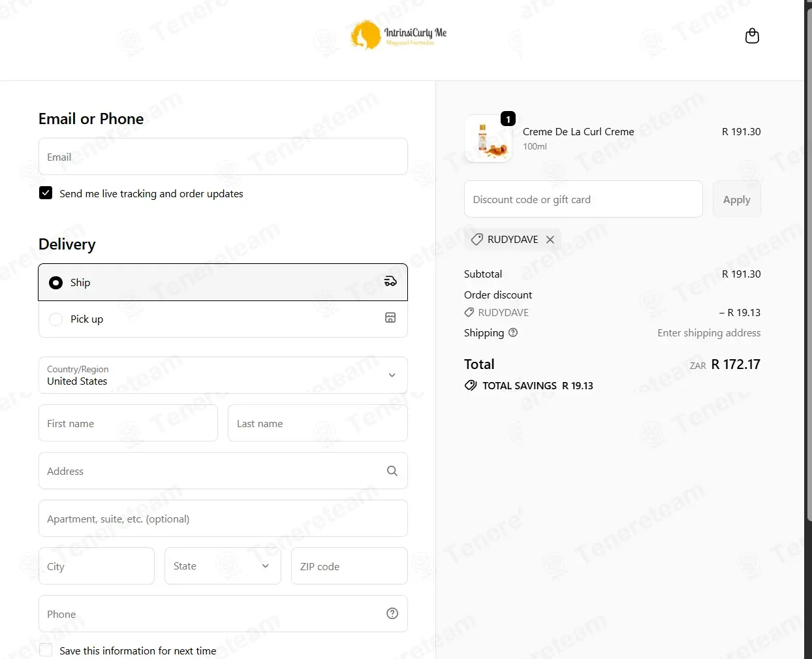This screenshot has width=812, height=659.
Task: Click the address search magnifier icon
Action: click(392, 471)
